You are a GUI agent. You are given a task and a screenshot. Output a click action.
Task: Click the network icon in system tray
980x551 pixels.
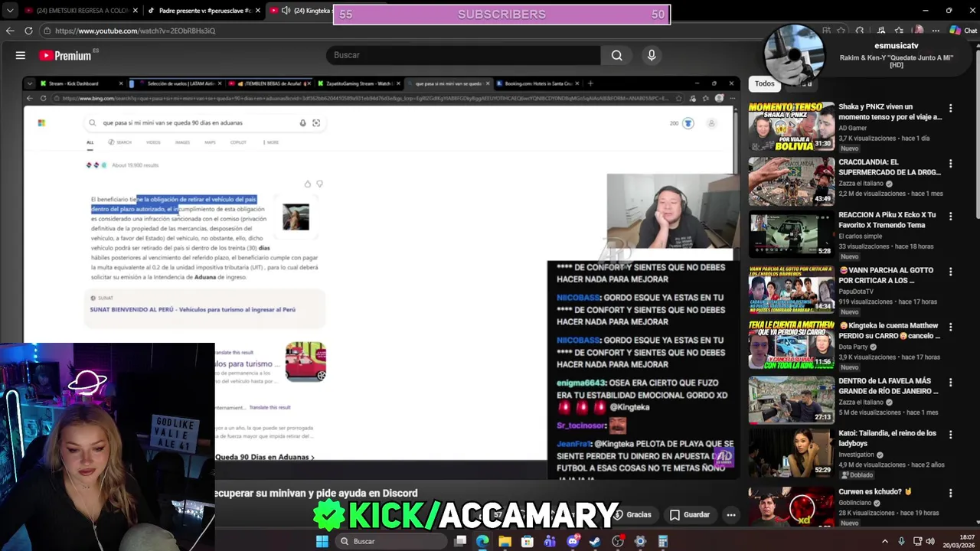point(917,541)
